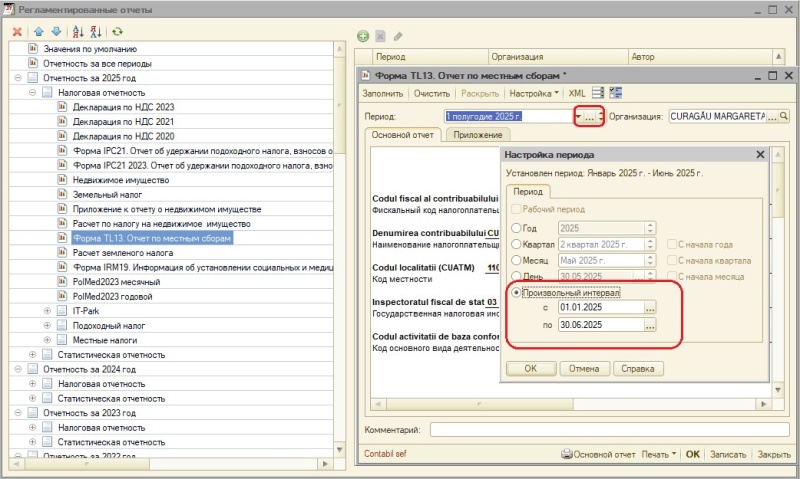The height and width of the screenshot is (479, 800).
Task: Open the Земельный налог report
Action: (x=108, y=194)
